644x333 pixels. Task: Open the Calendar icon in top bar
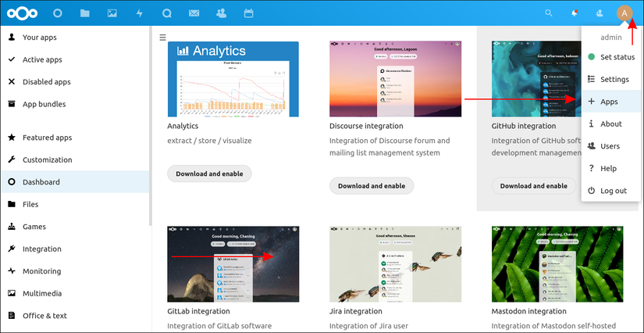coord(248,13)
